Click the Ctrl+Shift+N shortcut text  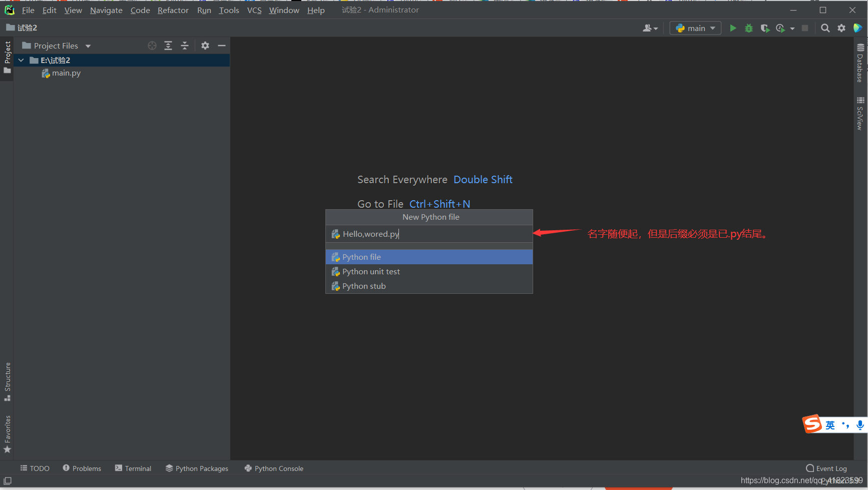click(x=440, y=204)
